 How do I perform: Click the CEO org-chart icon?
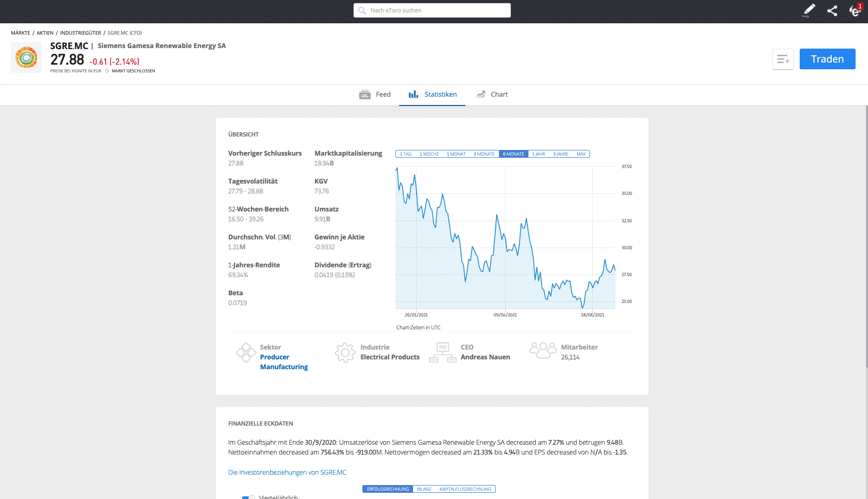click(x=443, y=353)
